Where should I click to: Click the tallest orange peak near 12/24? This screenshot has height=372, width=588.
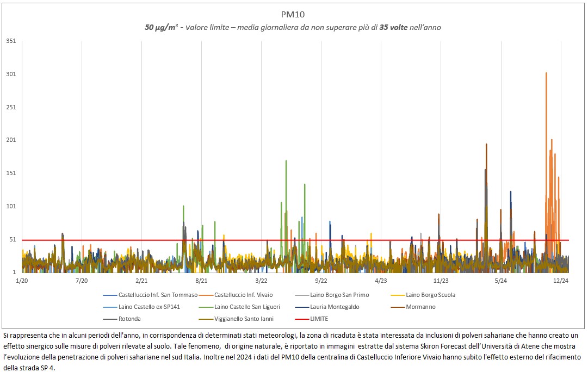pyautogui.click(x=546, y=74)
